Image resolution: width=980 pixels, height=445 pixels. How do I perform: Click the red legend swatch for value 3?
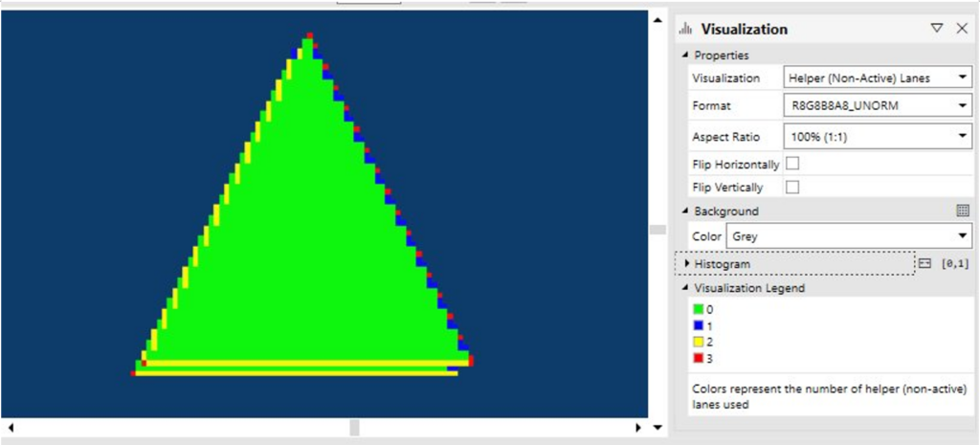point(699,359)
